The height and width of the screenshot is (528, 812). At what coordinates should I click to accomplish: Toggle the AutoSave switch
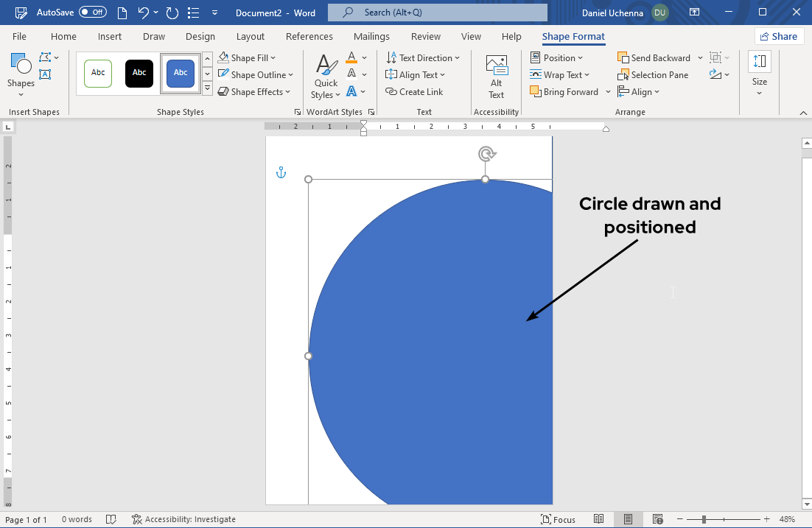pyautogui.click(x=92, y=13)
